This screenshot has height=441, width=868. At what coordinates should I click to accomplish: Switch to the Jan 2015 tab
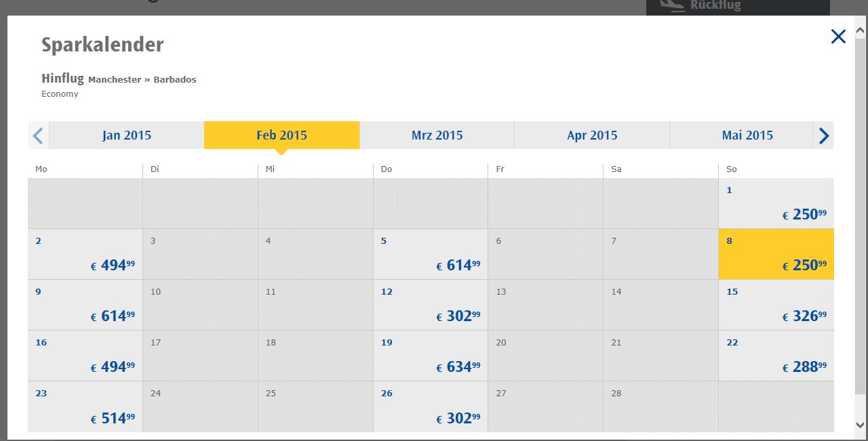point(127,135)
